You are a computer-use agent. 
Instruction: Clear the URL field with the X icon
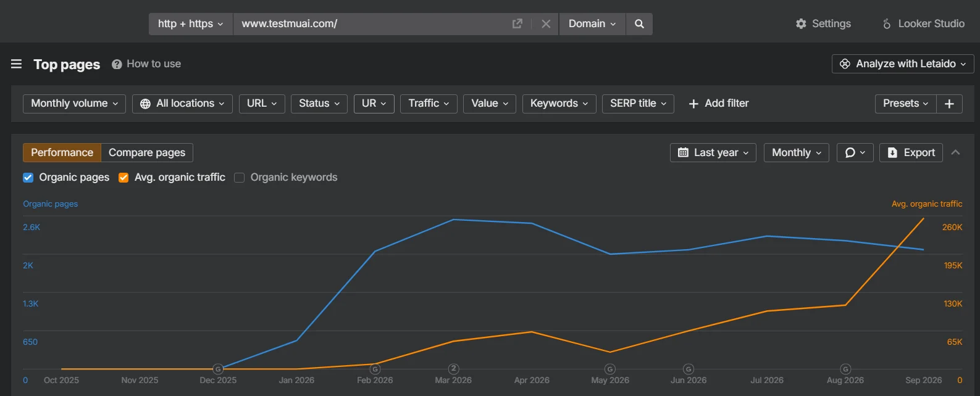click(546, 23)
